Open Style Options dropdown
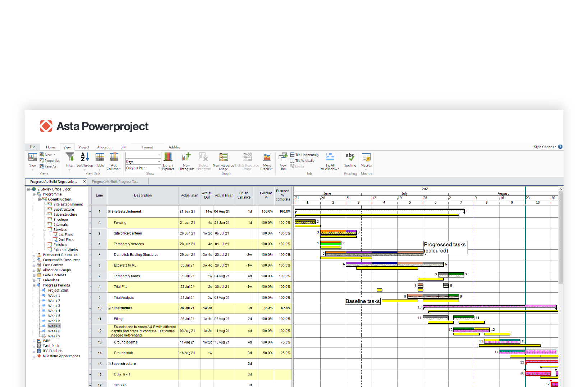 (545, 147)
